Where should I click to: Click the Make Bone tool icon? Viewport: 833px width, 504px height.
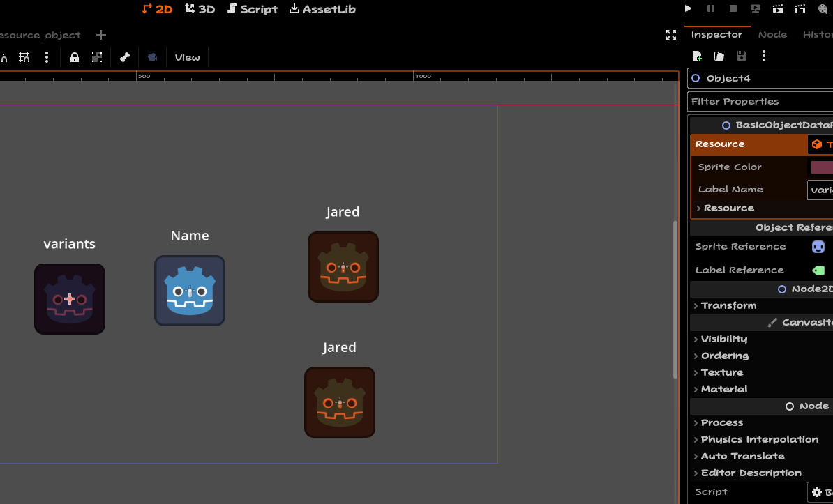pyautogui.click(x=124, y=56)
